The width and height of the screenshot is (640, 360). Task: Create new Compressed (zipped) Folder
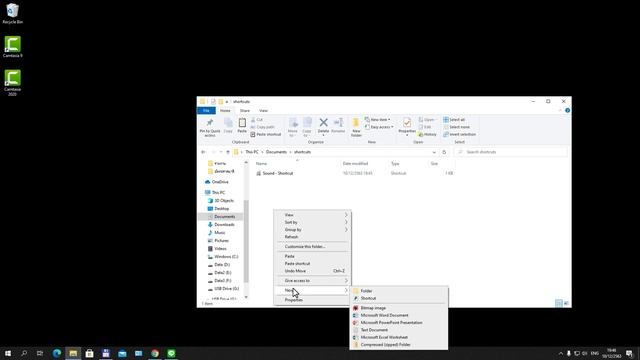[399, 345]
